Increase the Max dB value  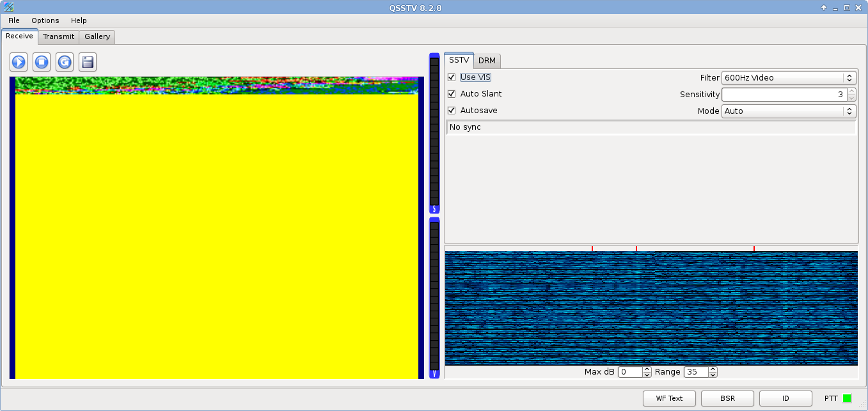(x=647, y=369)
